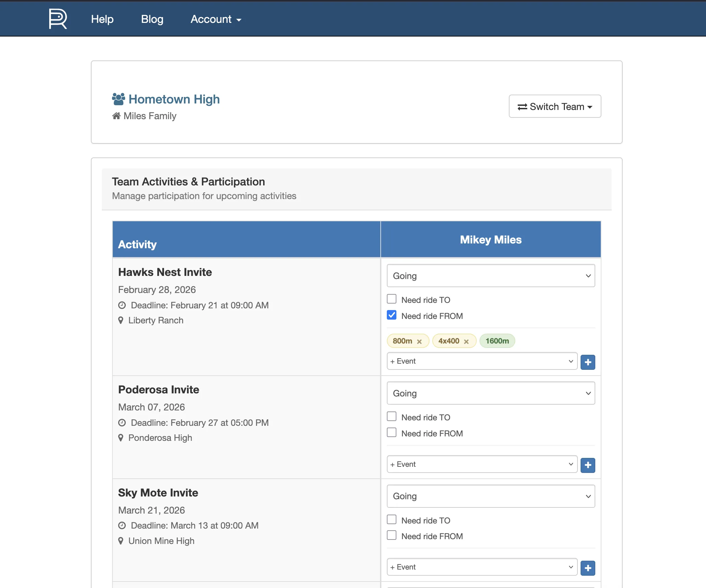Click the date February 28, 2026
Screen dimensions: 706x588
(157, 290)
